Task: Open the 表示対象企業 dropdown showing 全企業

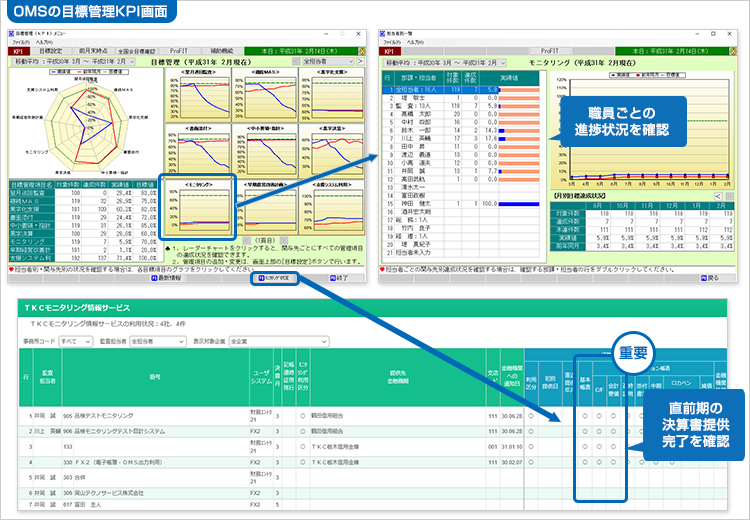Action: point(279,342)
